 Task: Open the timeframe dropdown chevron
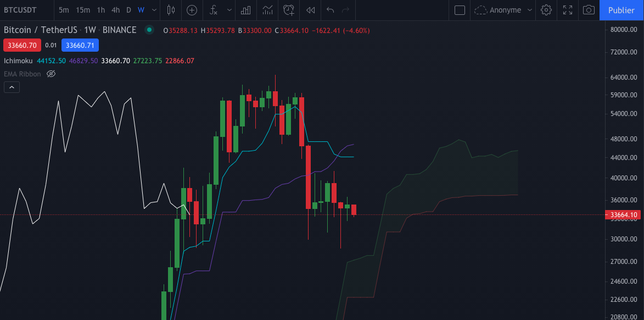154,10
